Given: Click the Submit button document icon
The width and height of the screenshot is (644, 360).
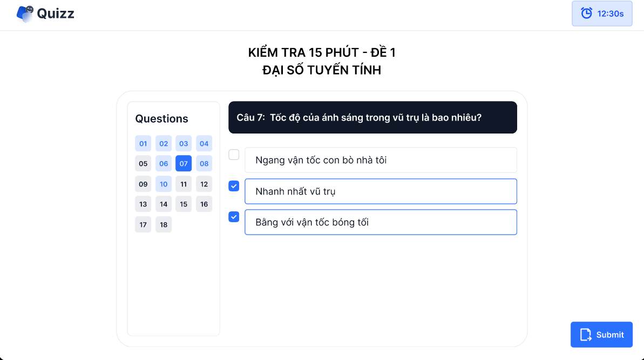Looking at the screenshot, I should (585, 335).
